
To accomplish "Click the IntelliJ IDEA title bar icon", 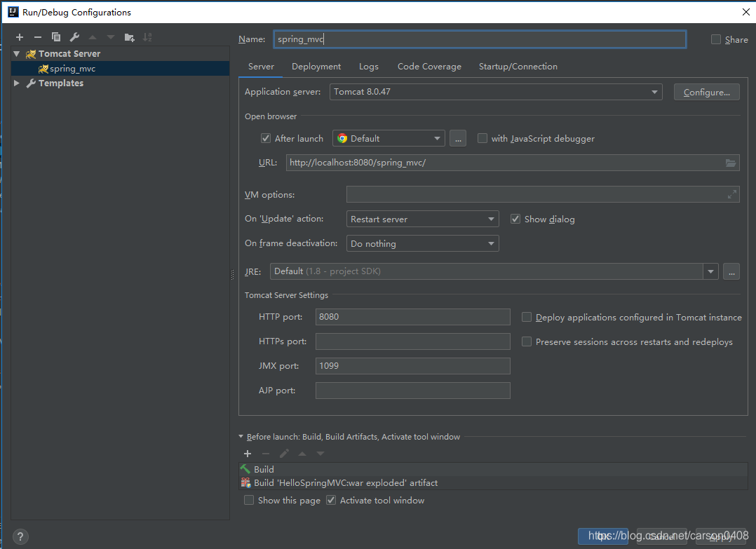I will 13,12.
